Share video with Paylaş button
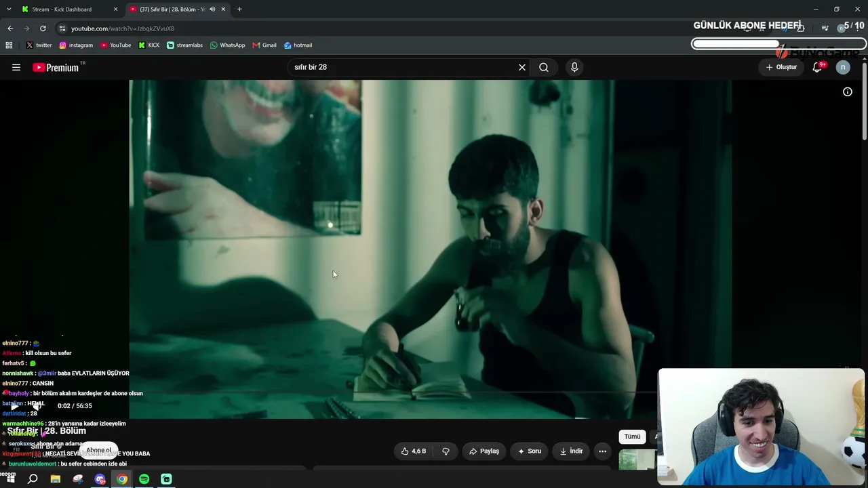The width and height of the screenshot is (868, 488). click(484, 451)
